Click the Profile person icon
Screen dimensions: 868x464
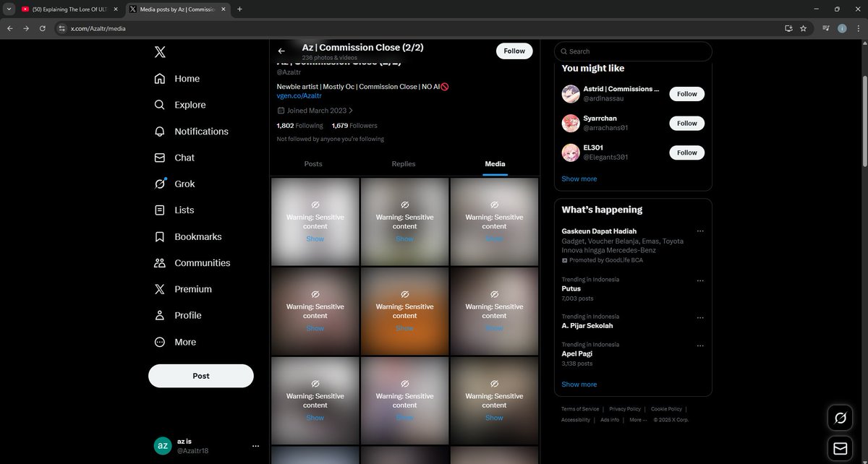pos(160,315)
